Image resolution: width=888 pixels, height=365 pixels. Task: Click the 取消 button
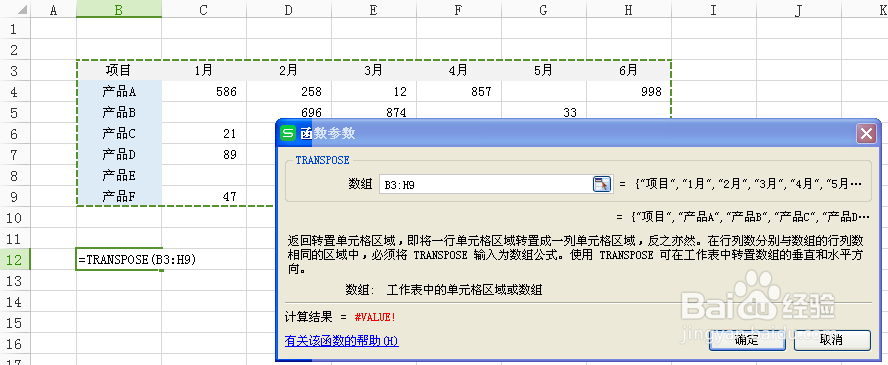[832, 340]
